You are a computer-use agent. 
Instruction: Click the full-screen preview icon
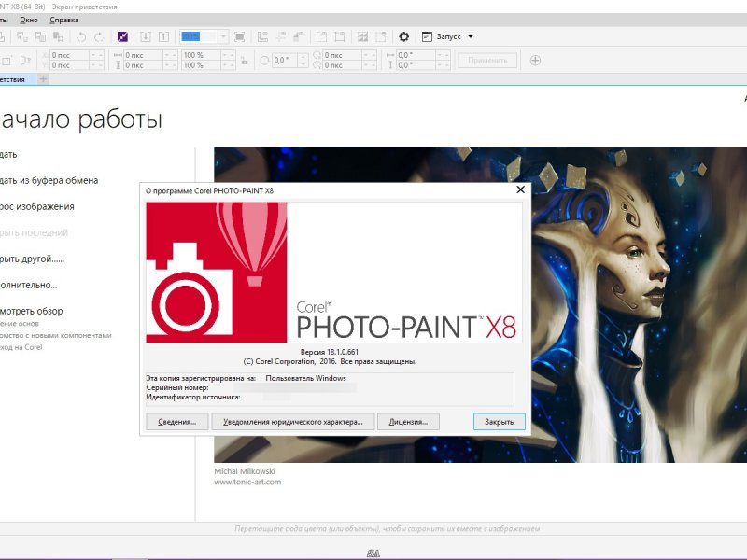[x=240, y=36]
